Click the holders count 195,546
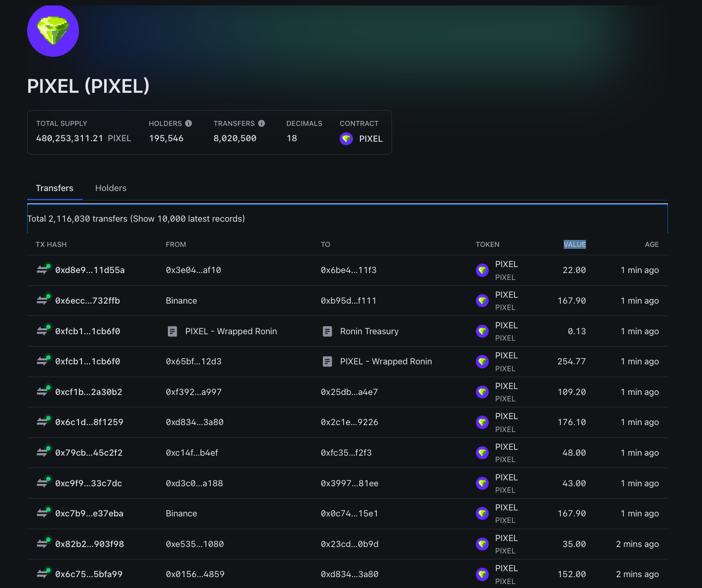This screenshot has width=702, height=588. [x=166, y=138]
